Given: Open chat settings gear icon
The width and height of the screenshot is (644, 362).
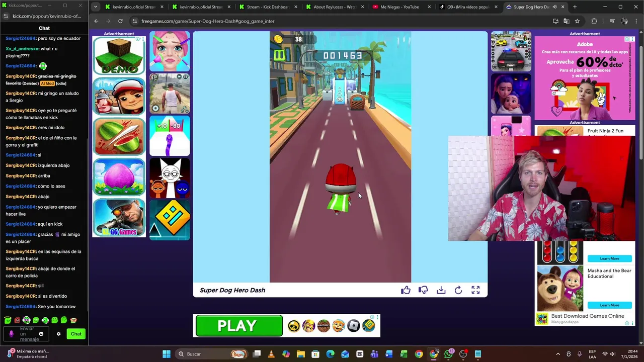Looking at the screenshot, I should point(58,334).
